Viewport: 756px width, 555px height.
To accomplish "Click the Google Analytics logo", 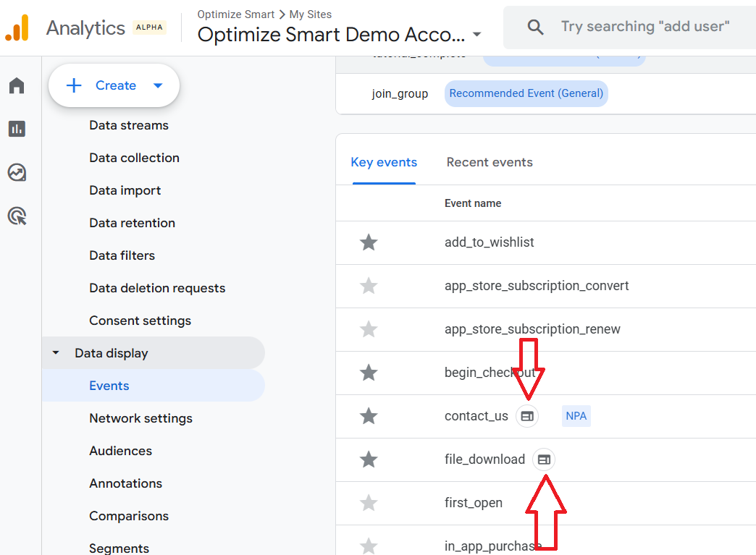I will (17, 28).
